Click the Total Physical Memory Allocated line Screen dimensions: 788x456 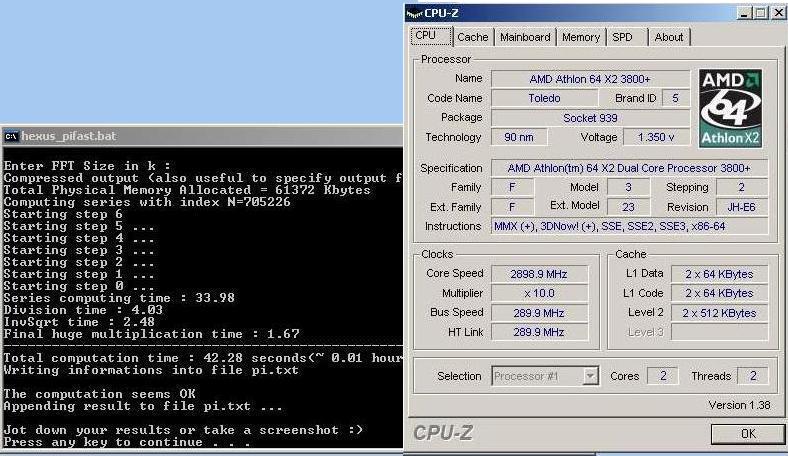(x=187, y=190)
